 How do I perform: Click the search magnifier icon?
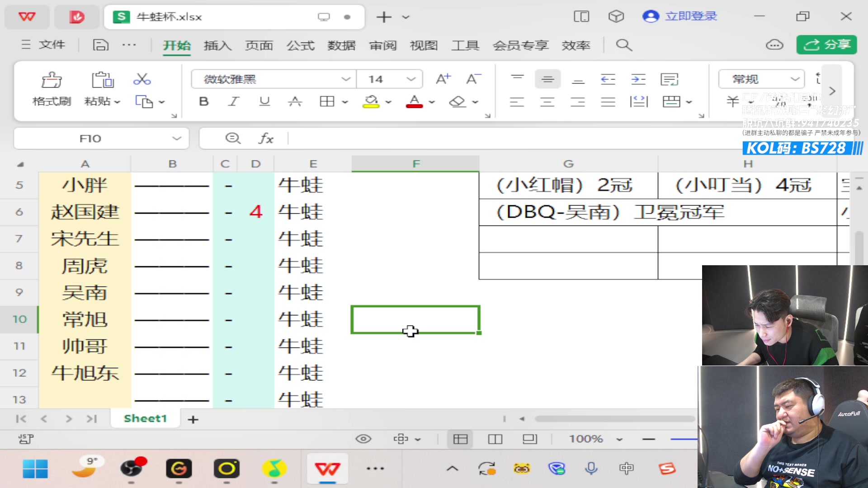[624, 45]
